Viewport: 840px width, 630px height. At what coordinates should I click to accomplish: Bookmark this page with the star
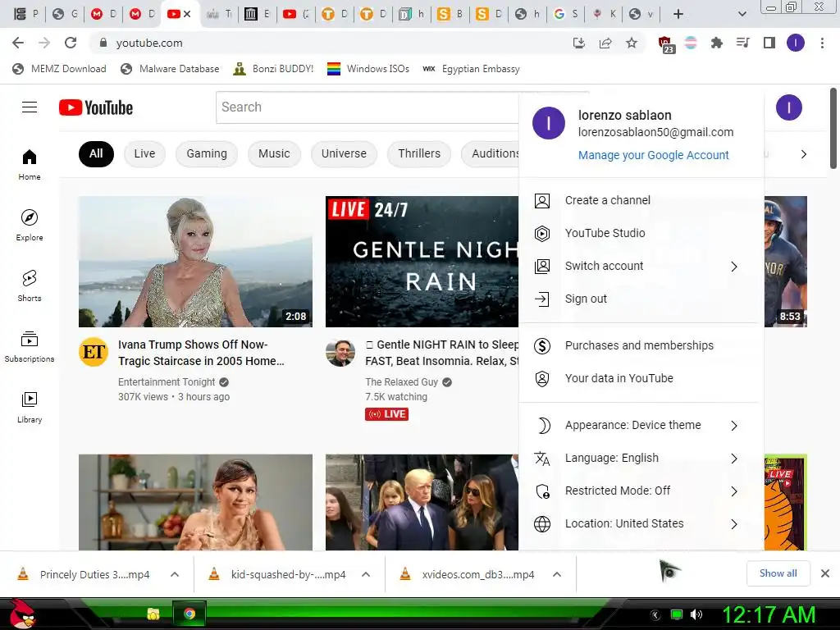(x=632, y=43)
